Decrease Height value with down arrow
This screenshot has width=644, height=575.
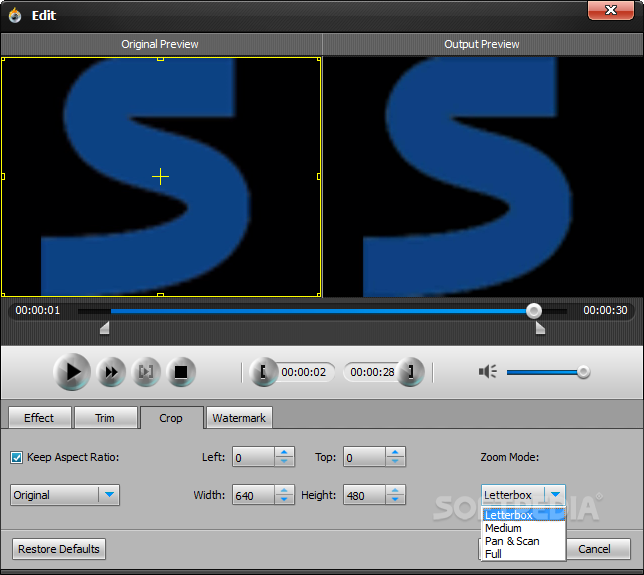pyautogui.click(x=395, y=500)
